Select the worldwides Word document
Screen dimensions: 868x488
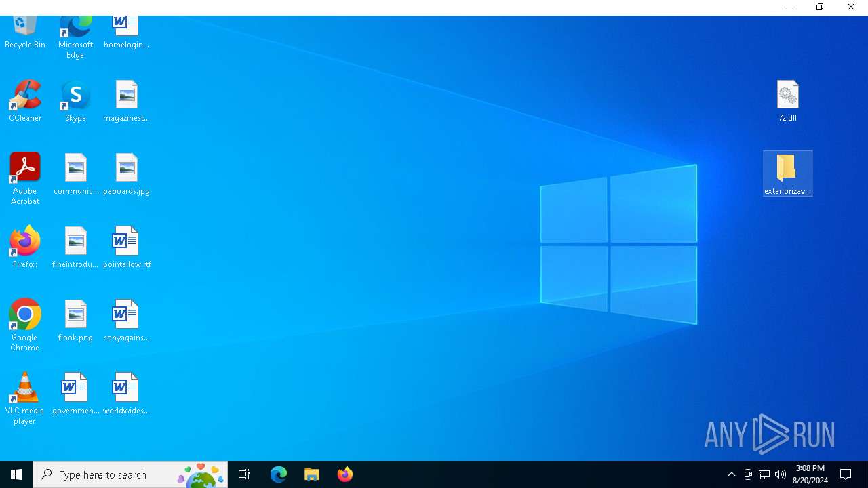[126, 394]
